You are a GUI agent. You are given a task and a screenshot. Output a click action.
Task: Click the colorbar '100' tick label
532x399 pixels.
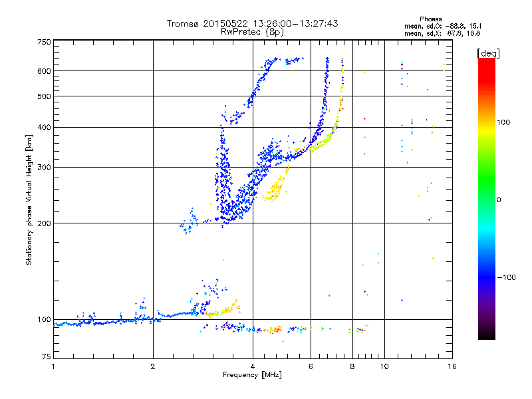(x=503, y=122)
